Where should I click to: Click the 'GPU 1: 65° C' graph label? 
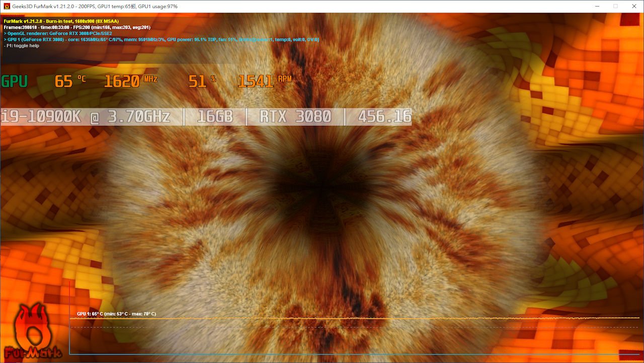pyautogui.click(x=116, y=314)
